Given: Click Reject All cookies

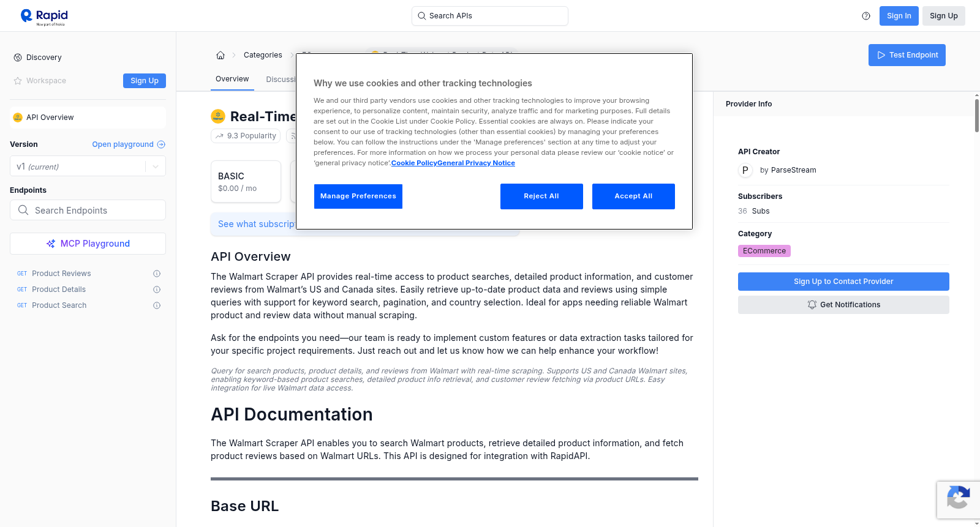Looking at the screenshot, I should pos(541,196).
